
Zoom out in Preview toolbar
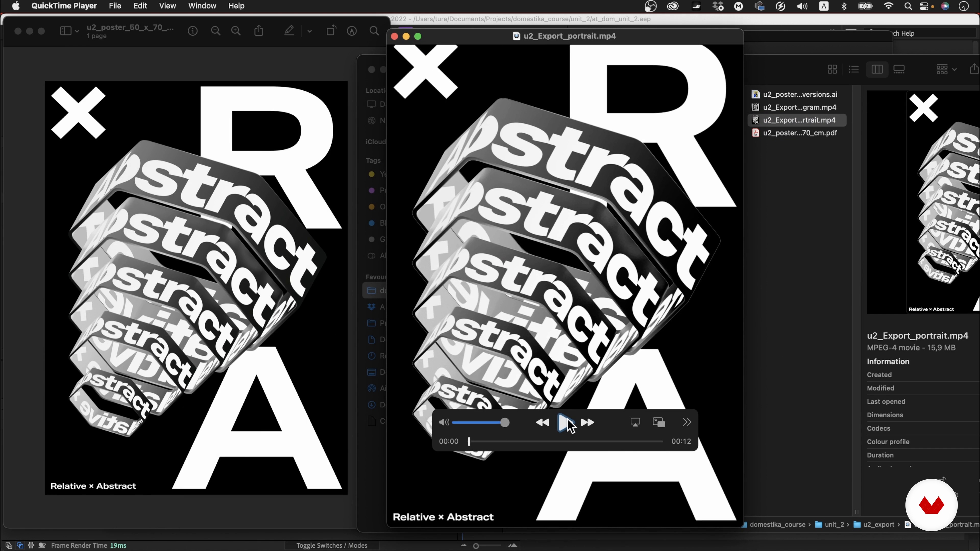click(216, 31)
